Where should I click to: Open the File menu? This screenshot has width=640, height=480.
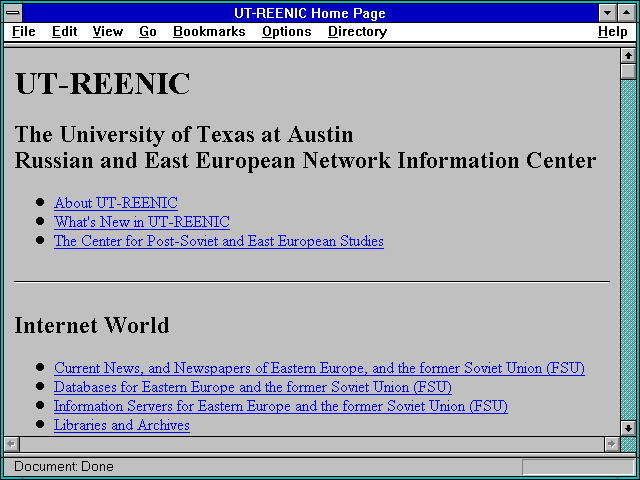[x=24, y=31]
